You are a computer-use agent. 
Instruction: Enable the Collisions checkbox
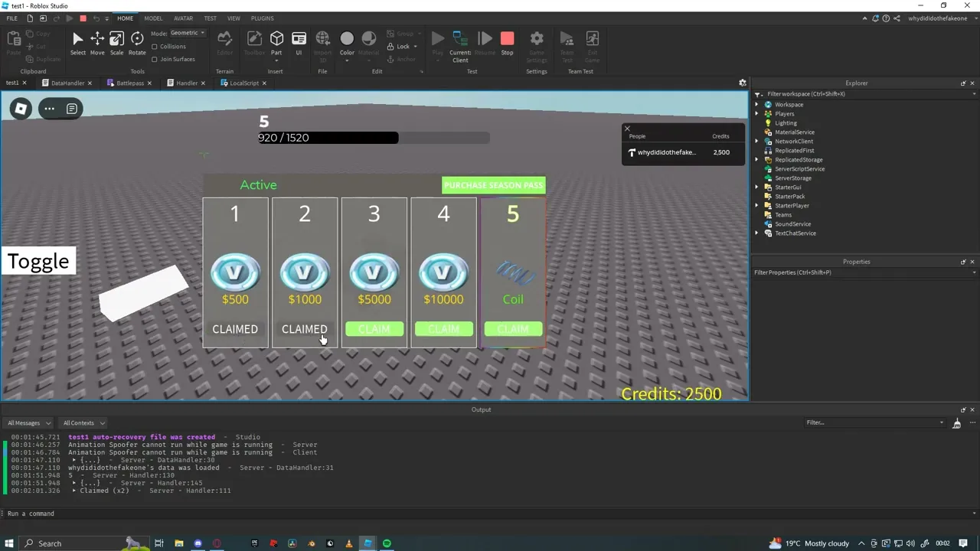click(155, 47)
